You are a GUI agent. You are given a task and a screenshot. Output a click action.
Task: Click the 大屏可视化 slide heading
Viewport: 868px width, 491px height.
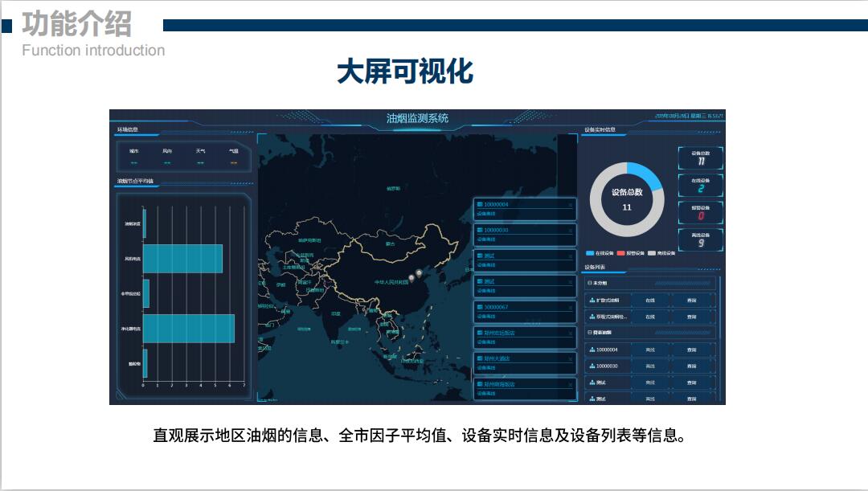pyautogui.click(x=405, y=71)
